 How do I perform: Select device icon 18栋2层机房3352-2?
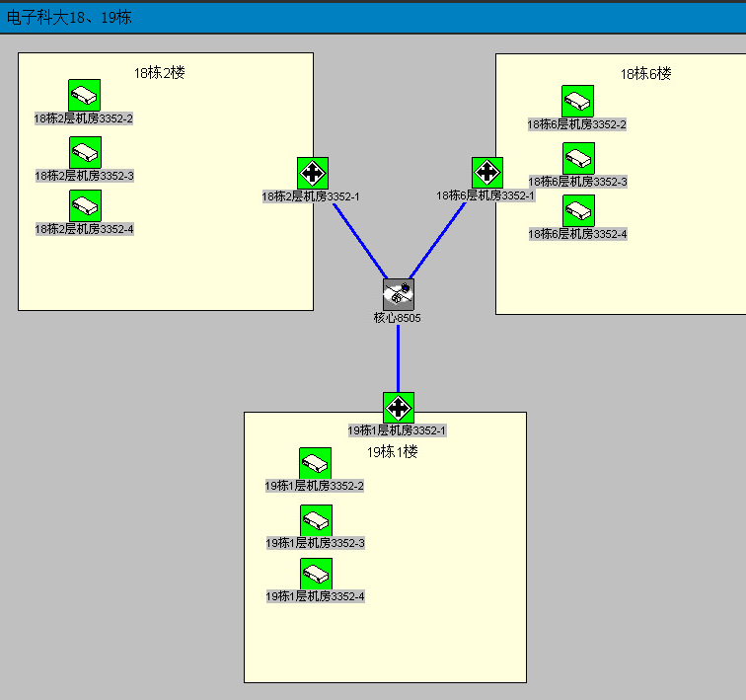coord(85,95)
